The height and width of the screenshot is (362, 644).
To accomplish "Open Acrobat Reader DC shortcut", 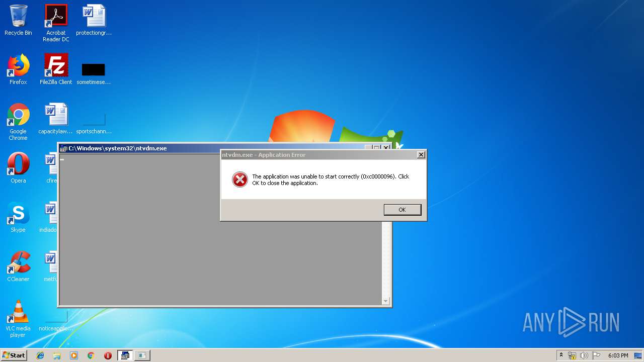I will click(56, 23).
